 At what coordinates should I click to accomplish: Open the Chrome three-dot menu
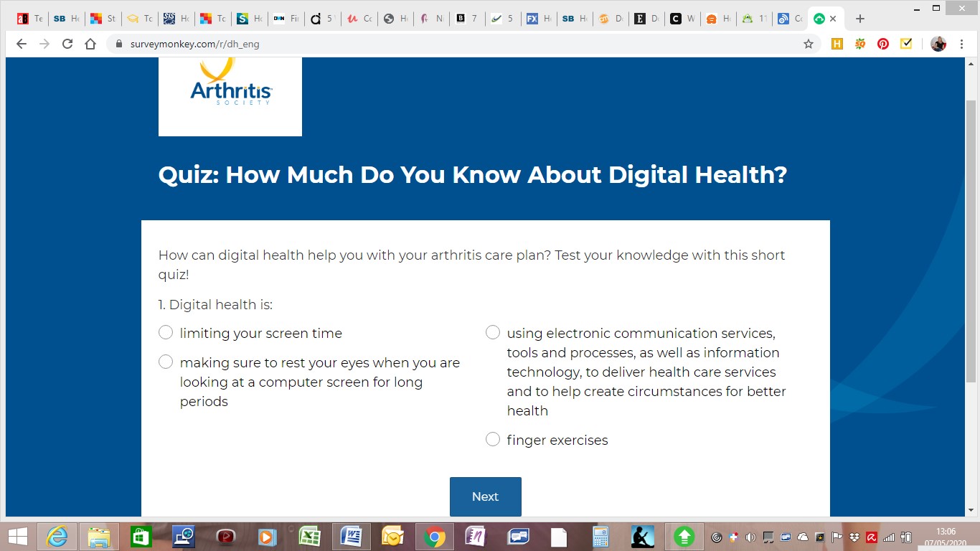tap(962, 44)
